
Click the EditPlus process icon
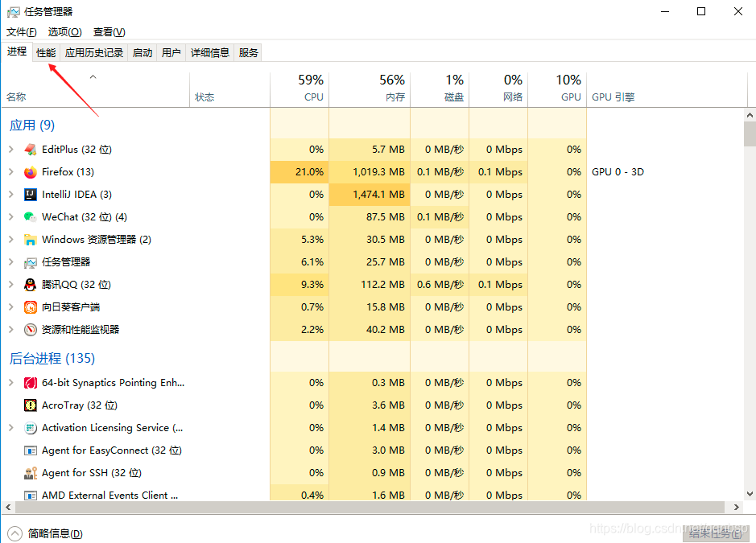click(x=31, y=149)
